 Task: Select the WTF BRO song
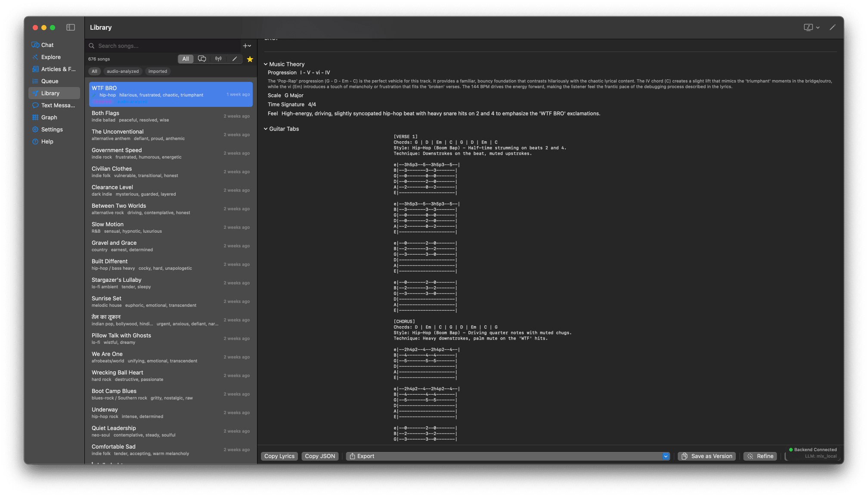[x=170, y=94]
